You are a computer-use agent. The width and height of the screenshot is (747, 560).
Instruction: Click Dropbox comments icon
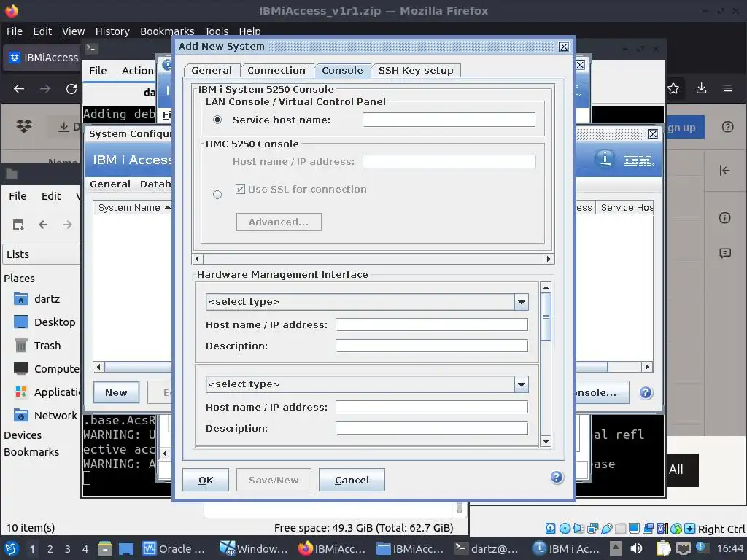(x=724, y=253)
